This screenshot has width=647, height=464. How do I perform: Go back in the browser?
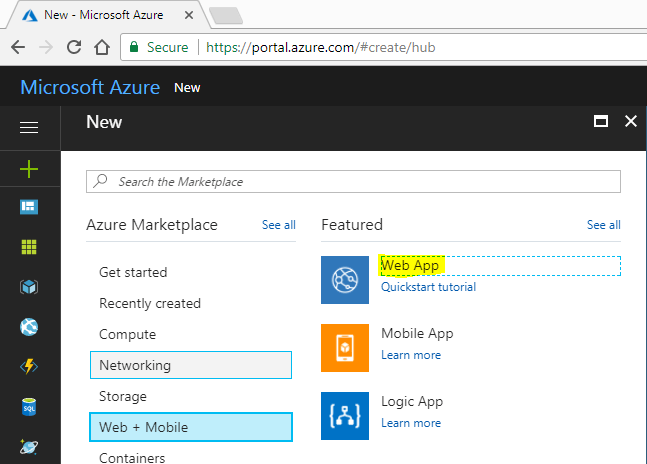pyautogui.click(x=18, y=47)
